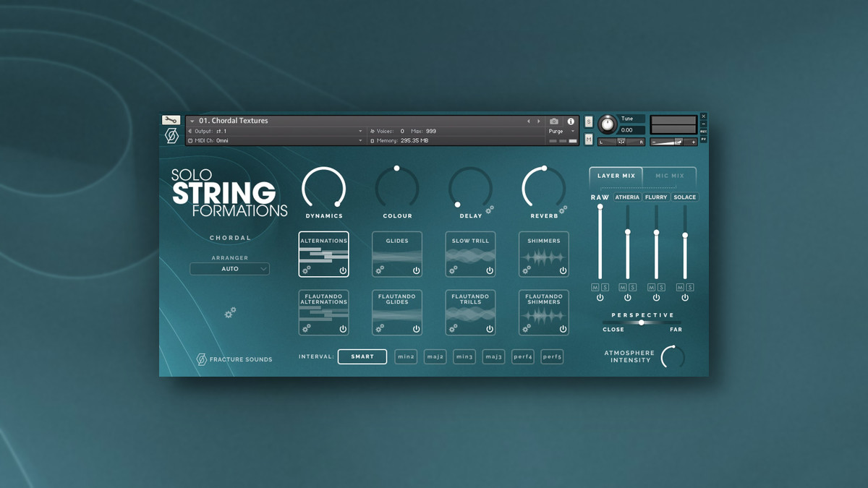The image size is (868, 488).
Task: Toggle Solace layer power button
Action: [684, 298]
